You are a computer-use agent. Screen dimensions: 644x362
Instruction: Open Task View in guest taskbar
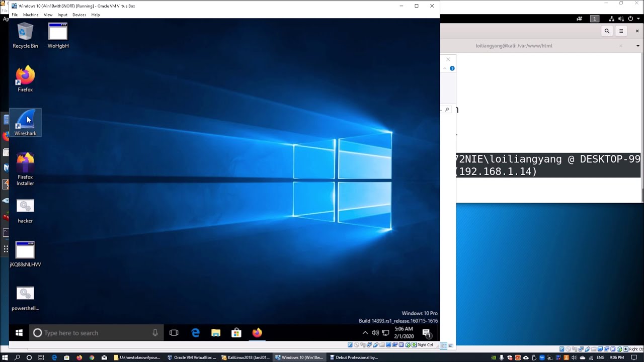pos(174,333)
